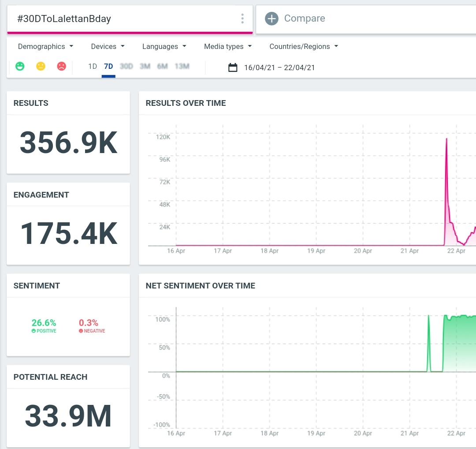Select the 30D time range tab

(126, 66)
